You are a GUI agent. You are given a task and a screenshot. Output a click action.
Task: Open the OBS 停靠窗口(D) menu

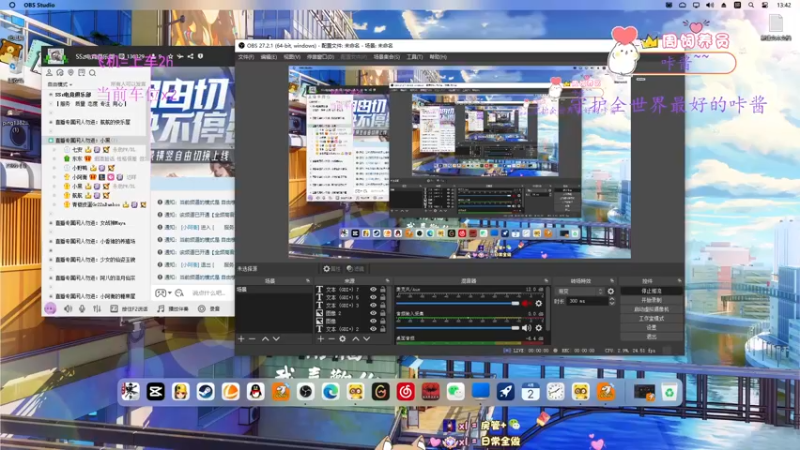pos(320,57)
